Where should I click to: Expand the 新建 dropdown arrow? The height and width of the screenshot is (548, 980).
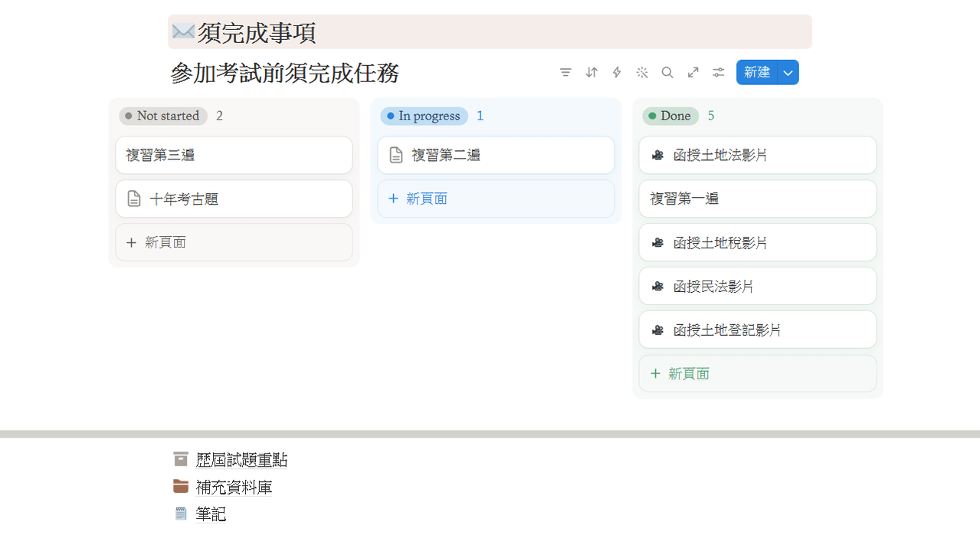coord(788,72)
